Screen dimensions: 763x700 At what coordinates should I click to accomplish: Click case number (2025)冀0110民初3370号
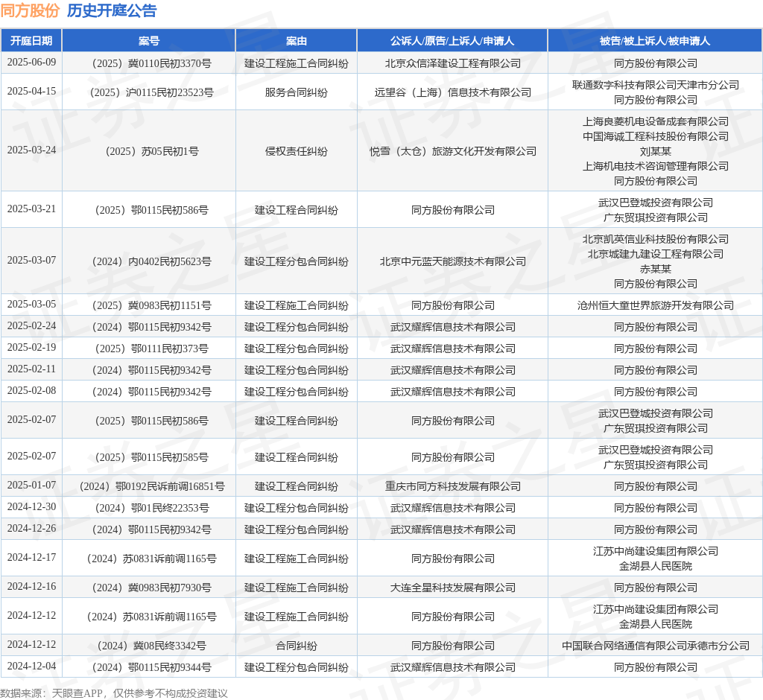(152, 63)
